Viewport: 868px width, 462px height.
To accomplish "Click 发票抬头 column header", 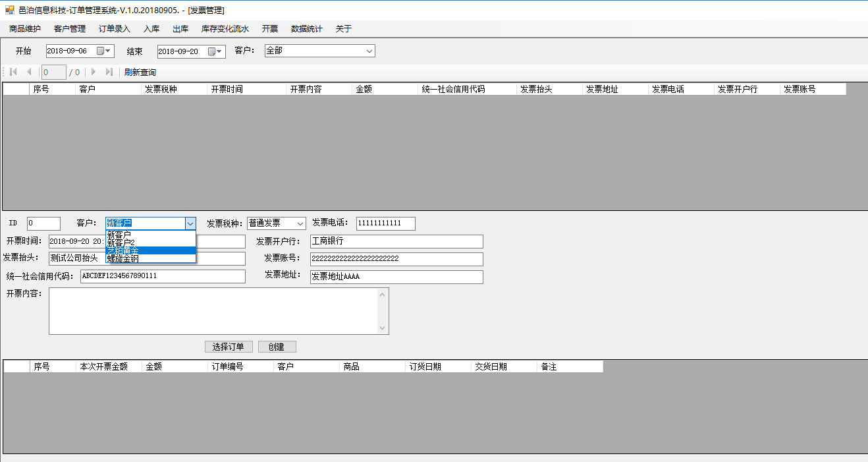I will [x=550, y=89].
